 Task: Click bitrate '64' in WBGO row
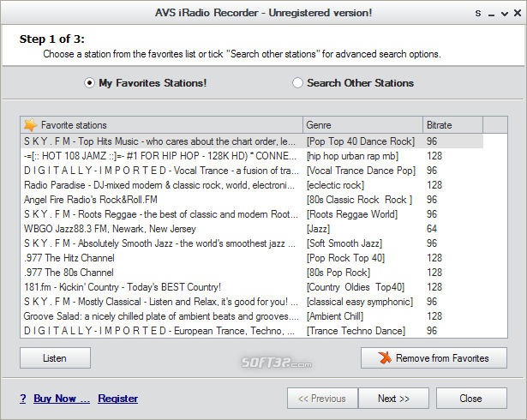click(432, 229)
